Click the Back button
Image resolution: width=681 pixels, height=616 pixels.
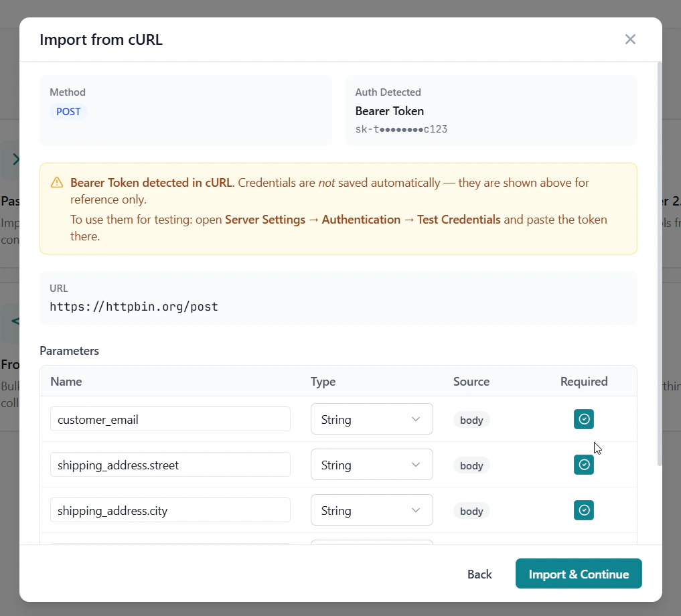(479, 574)
